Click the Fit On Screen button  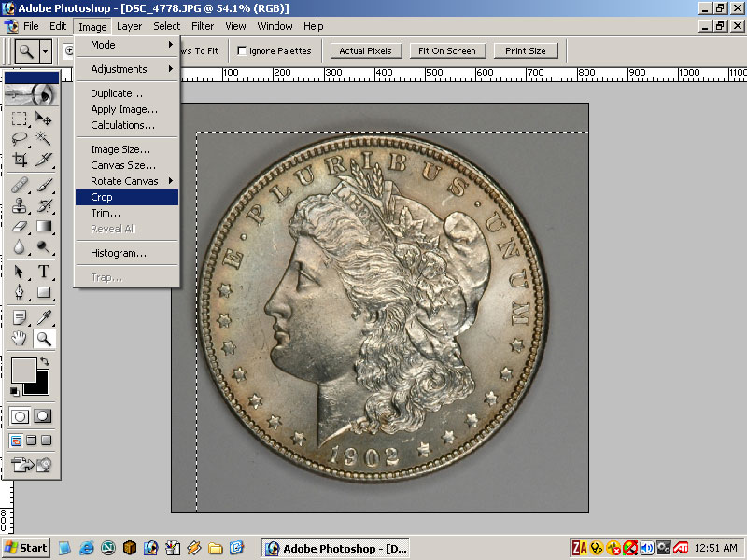tap(447, 51)
